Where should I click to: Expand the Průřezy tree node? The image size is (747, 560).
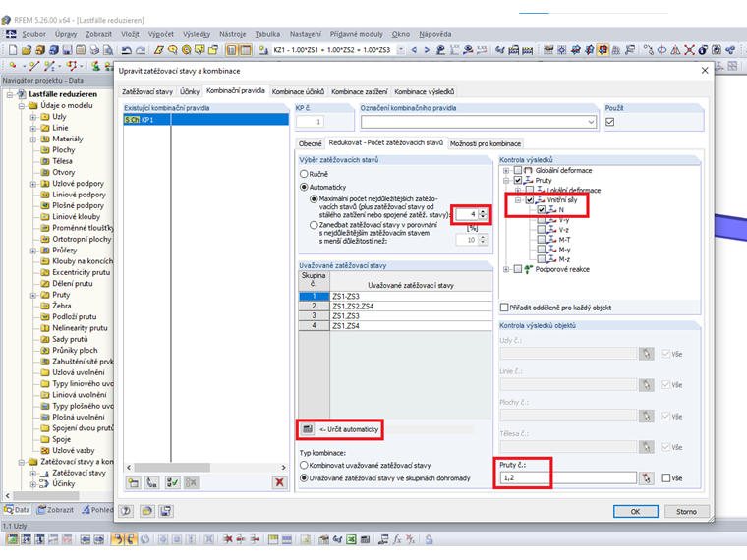(32, 251)
